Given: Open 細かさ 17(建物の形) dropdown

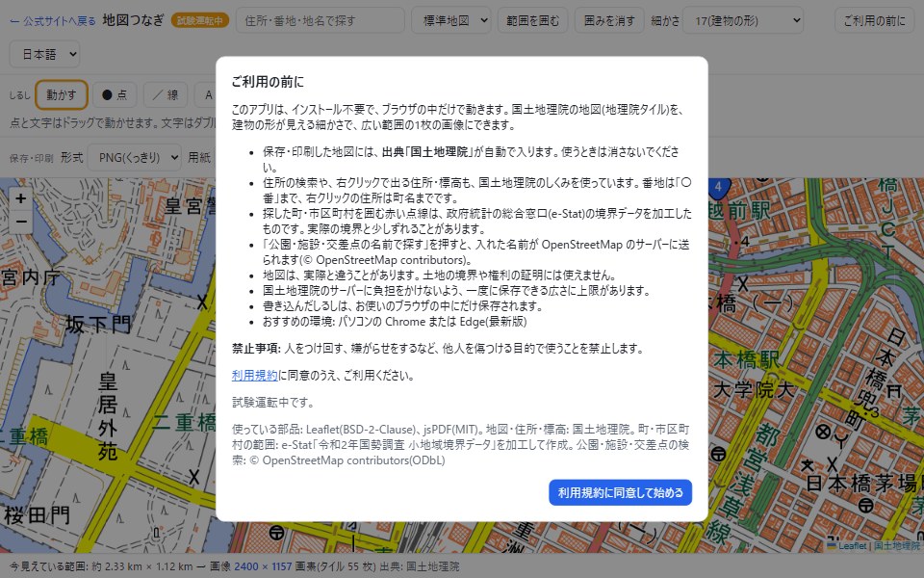Looking at the screenshot, I should [x=743, y=20].
